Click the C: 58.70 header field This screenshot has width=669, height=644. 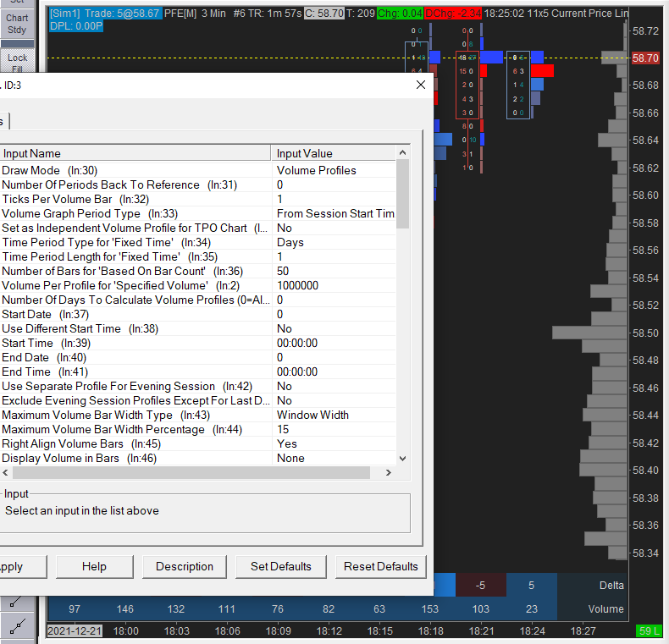(323, 14)
